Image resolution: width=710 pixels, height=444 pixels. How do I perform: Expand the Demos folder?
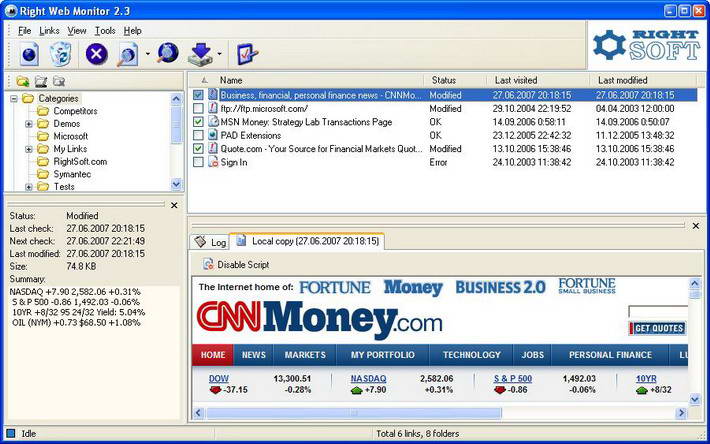point(29,124)
